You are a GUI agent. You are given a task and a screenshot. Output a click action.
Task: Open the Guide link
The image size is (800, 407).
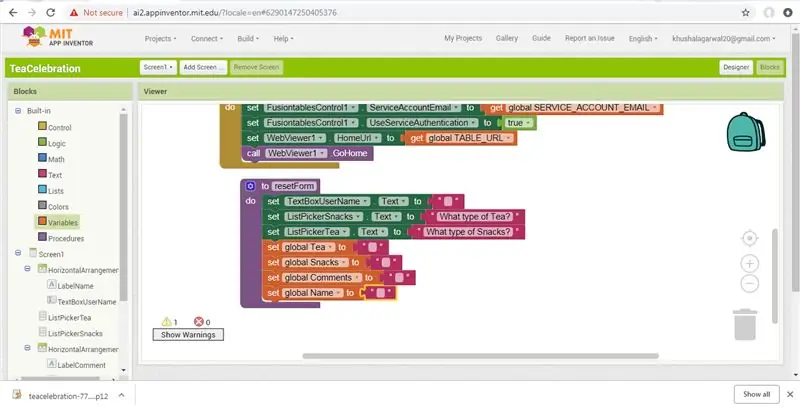[x=541, y=38]
